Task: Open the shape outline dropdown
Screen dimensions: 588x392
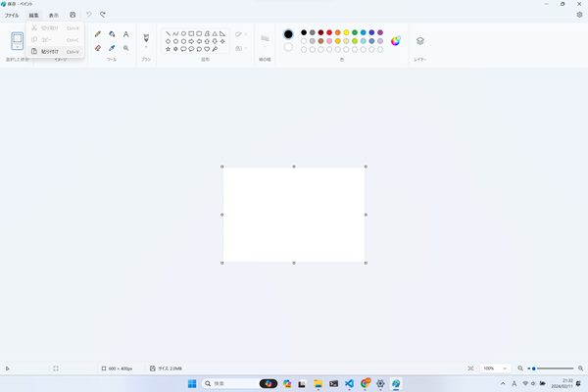Action: (x=240, y=34)
